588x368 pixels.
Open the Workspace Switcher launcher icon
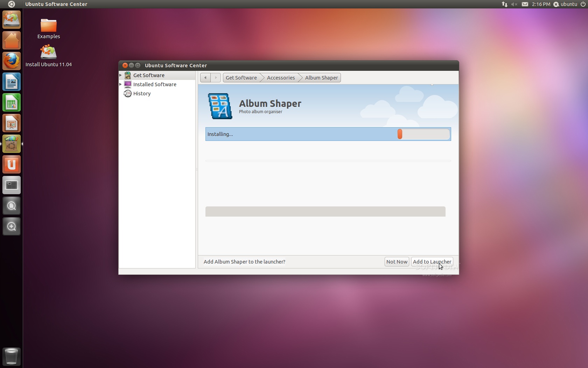click(12, 185)
